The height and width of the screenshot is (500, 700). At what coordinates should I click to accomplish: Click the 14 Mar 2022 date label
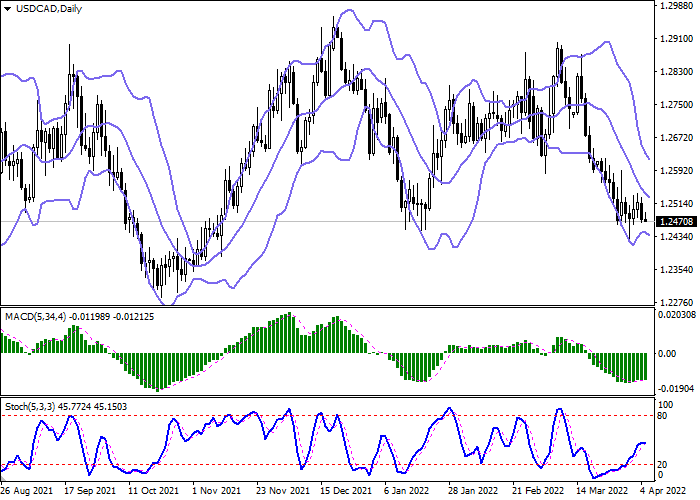602,491
